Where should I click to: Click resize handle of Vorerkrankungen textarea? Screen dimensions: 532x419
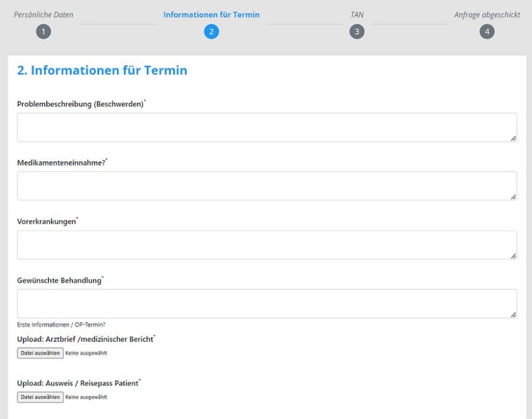pyautogui.click(x=513, y=256)
